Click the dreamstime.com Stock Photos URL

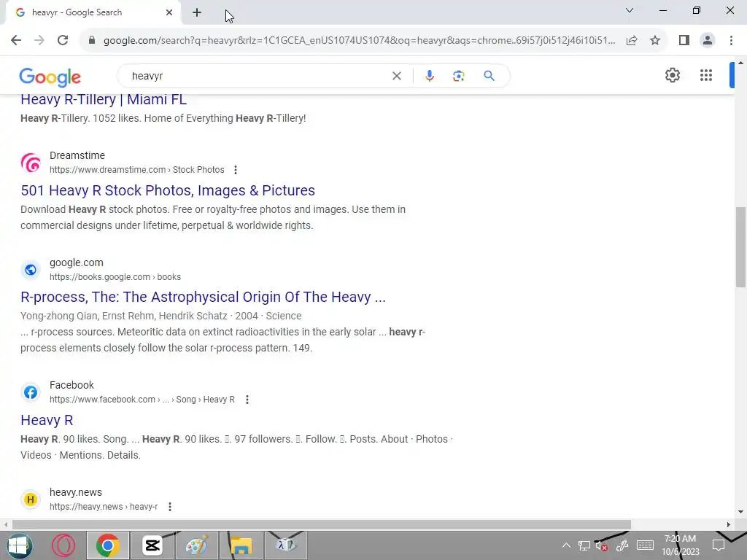pyautogui.click(x=136, y=170)
